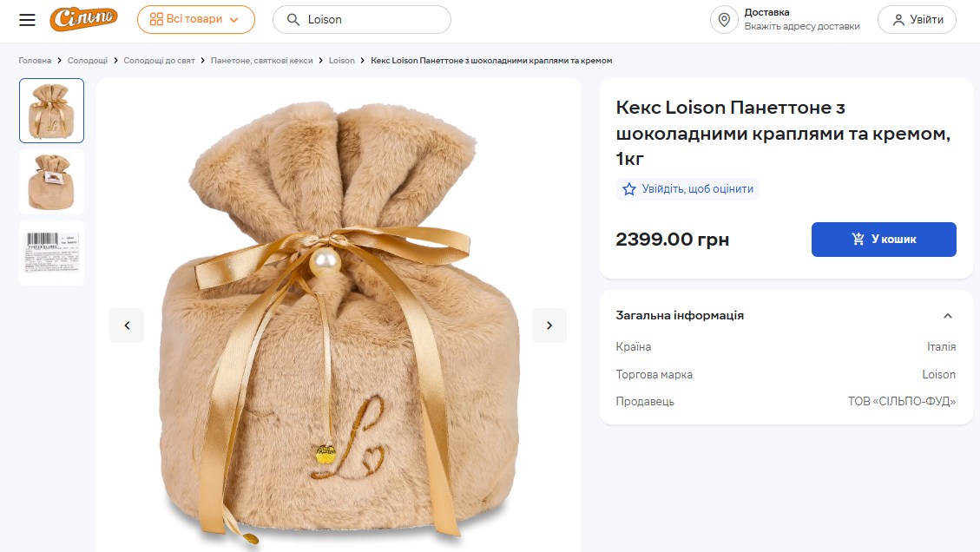Click the Увійти login button
The image size is (980, 552).
pyautogui.click(x=917, y=19)
